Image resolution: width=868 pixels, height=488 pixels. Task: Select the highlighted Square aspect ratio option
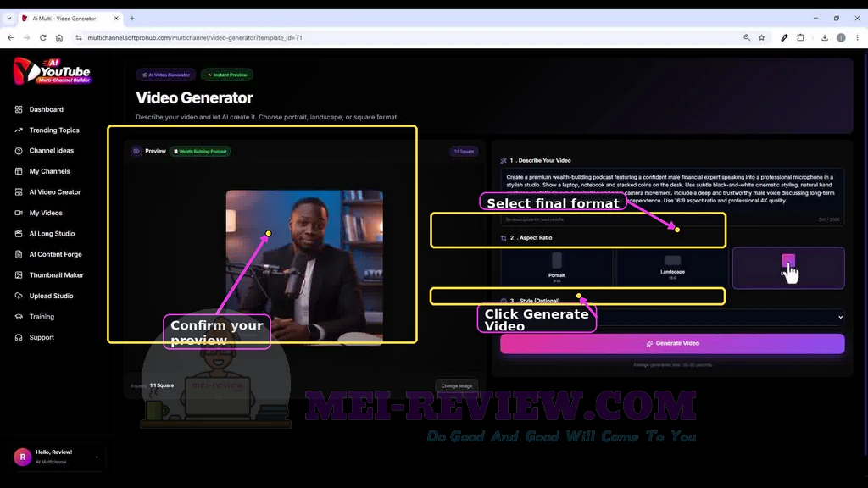point(788,268)
